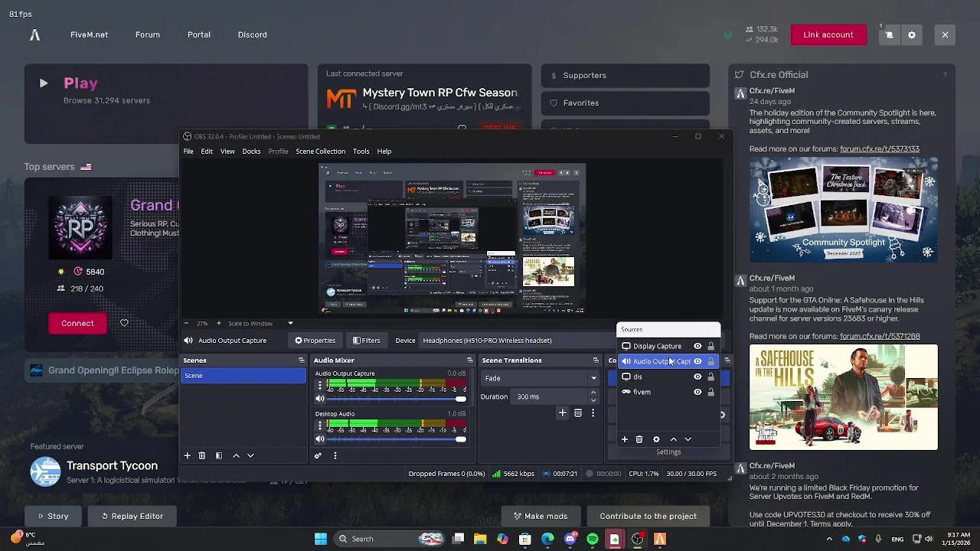Viewport: 980px width, 551px height.
Task: Open Spotify from the Windows taskbar
Action: (x=593, y=539)
